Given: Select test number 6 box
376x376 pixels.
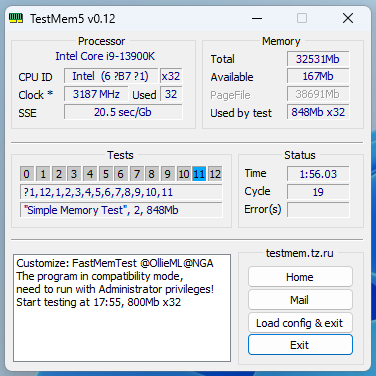Looking at the screenshot, I should [x=120, y=174].
